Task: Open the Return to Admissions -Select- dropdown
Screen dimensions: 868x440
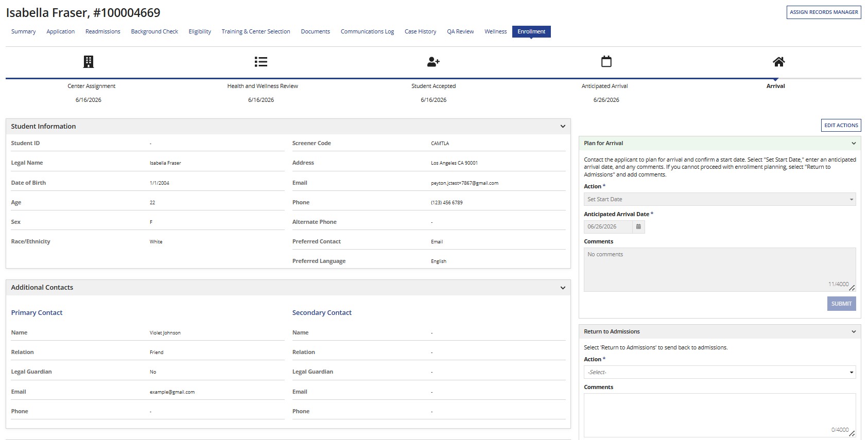Action: pos(720,372)
